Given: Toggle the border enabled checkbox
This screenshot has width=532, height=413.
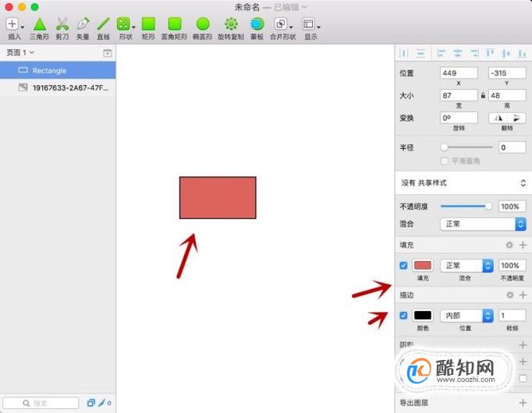Looking at the screenshot, I should tap(403, 316).
